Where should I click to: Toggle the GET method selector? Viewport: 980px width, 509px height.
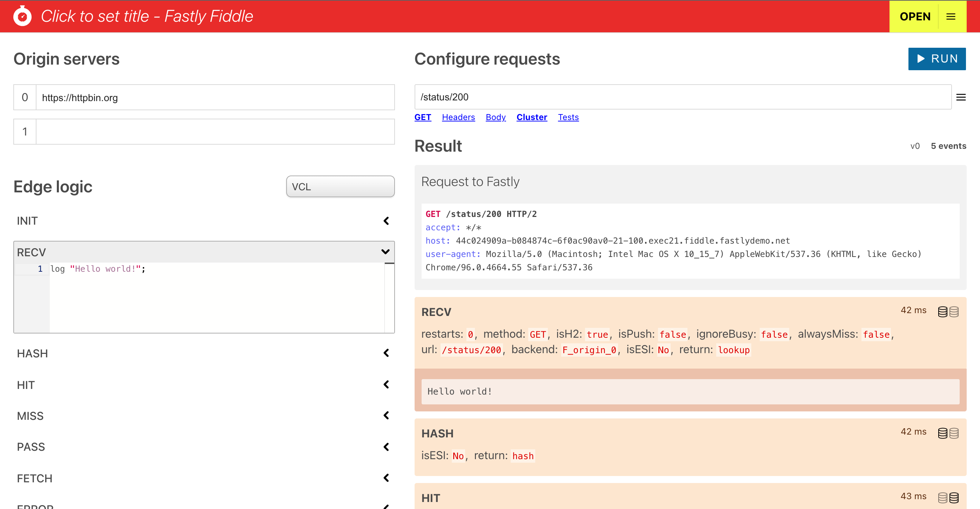pyautogui.click(x=423, y=117)
